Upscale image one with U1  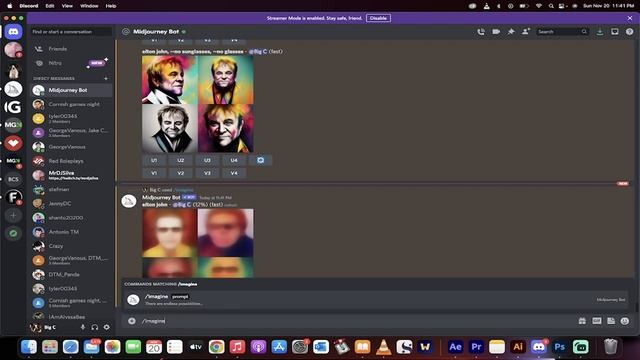point(154,160)
